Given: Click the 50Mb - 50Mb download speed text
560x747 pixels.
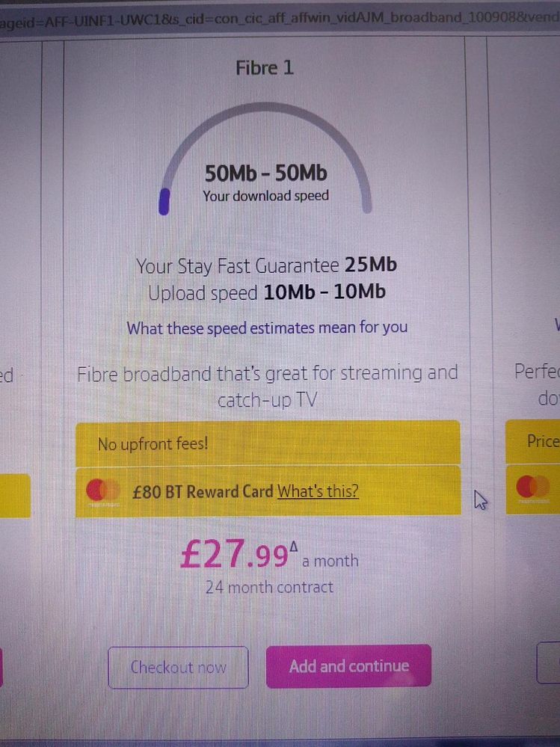Looking at the screenshot, I should click(266, 173).
